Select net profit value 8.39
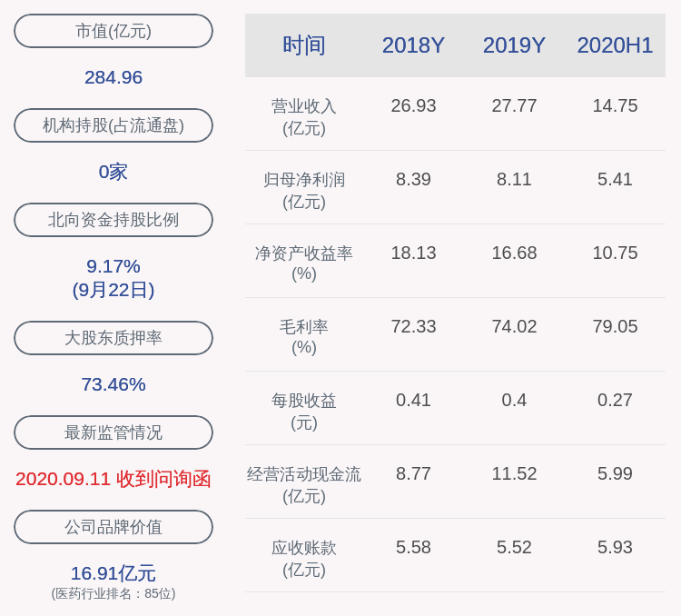 click(413, 179)
